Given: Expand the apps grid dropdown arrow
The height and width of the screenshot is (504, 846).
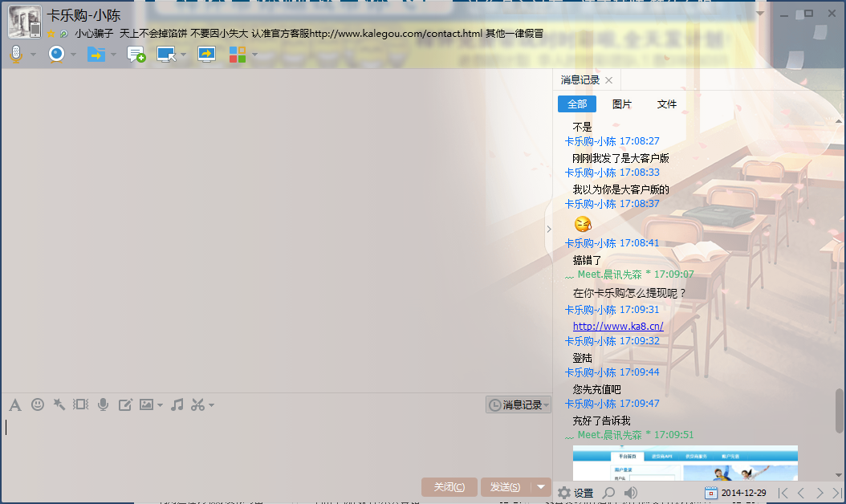Looking at the screenshot, I should (x=254, y=55).
